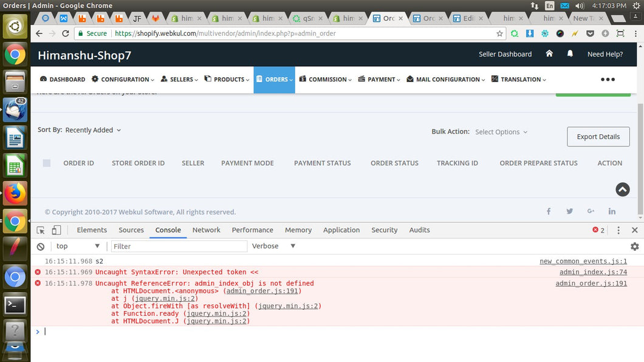Launch Firefox from the Ubuntu dock
The height and width of the screenshot is (362, 644).
15,194
